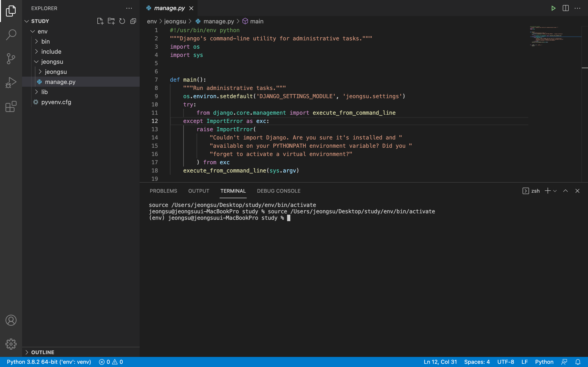Click the New File icon in Explorer
The image size is (588, 367).
100,21
